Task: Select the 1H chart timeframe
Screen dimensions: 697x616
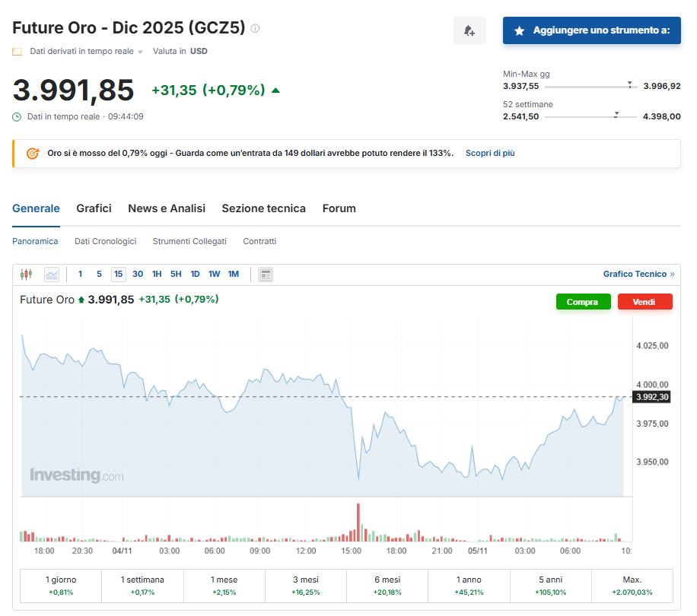Action: coord(155,275)
